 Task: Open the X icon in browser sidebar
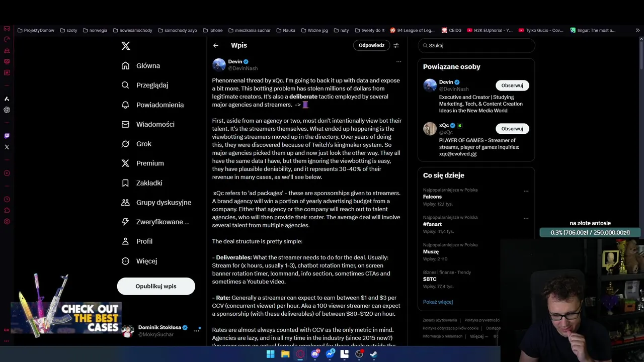(x=7, y=147)
